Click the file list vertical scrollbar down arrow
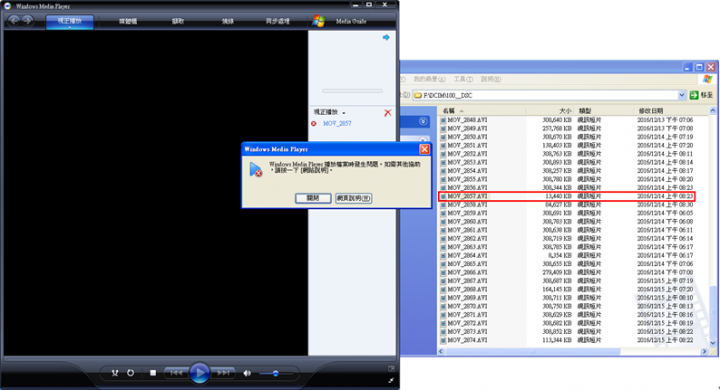Viewport: 720px width, 390px height. point(713,343)
